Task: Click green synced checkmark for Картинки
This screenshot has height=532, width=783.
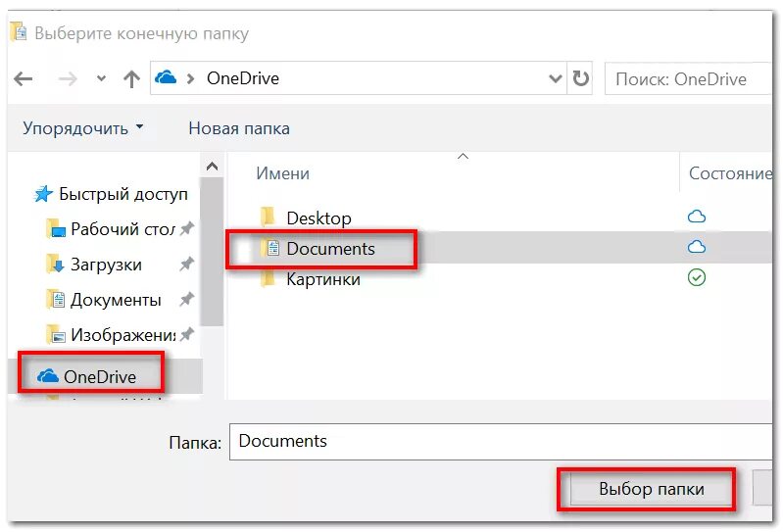Action: click(697, 277)
